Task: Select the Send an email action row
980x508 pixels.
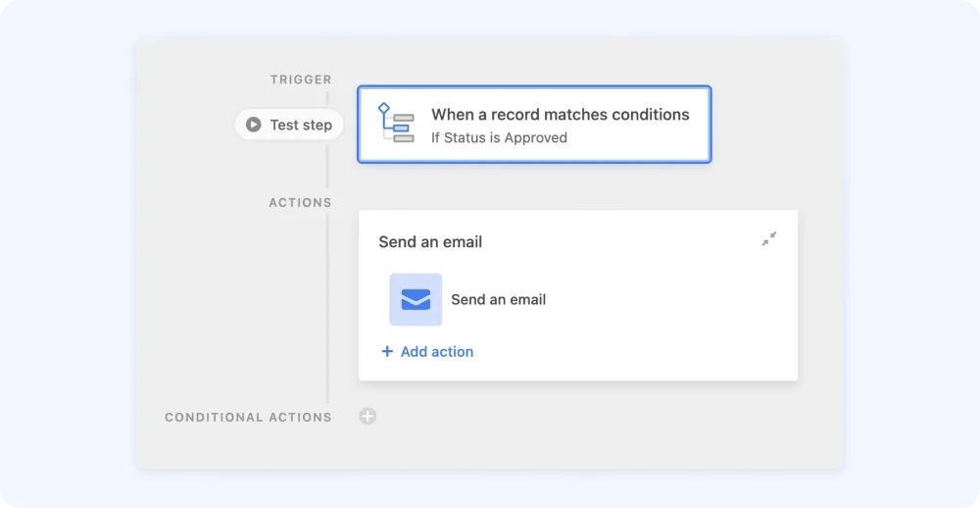Action: pos(468,300)
